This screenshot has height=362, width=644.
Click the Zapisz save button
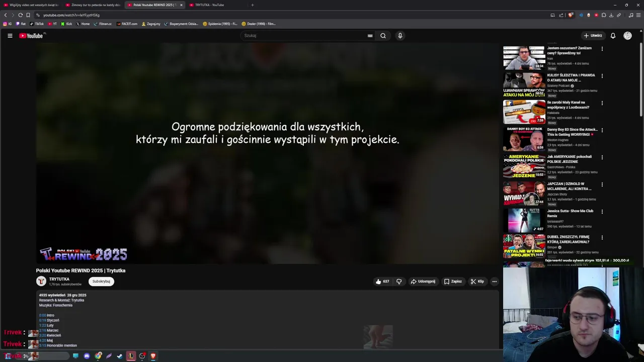click(x=453, y=282)
